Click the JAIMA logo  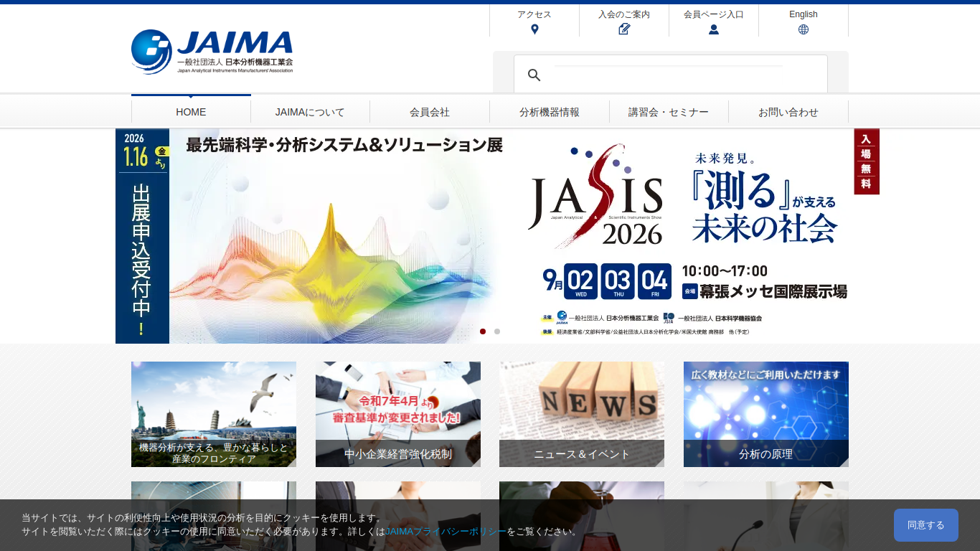coord(212,52)
